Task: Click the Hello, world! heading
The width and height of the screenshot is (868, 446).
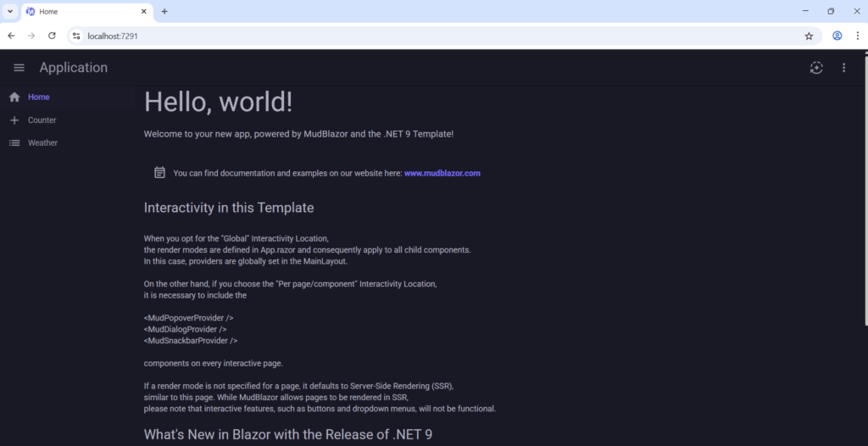Action: click(x=218, y=103)
